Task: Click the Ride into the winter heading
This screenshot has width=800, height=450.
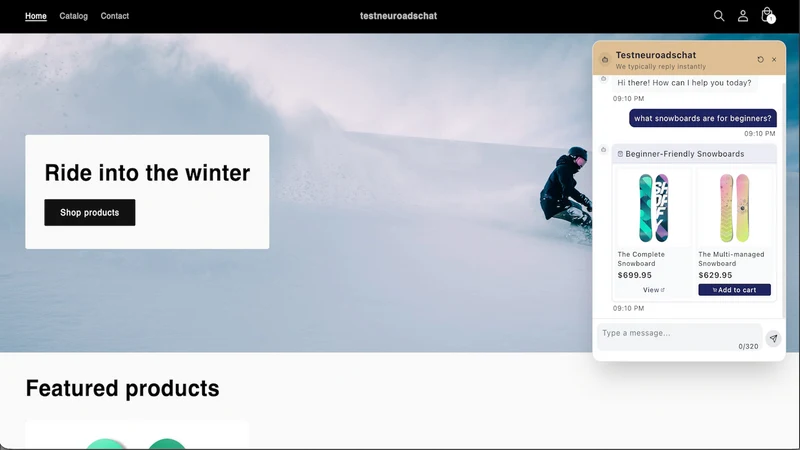Action: coord(147,172)
